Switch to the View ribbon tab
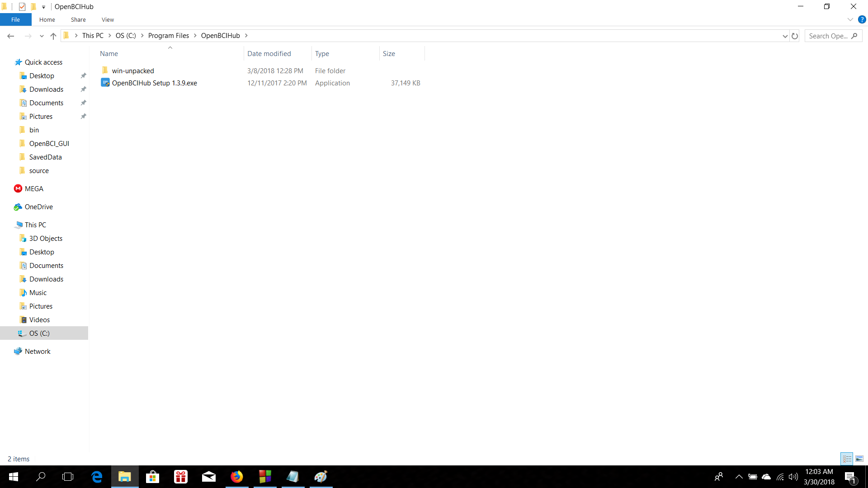 click(108, 19)
